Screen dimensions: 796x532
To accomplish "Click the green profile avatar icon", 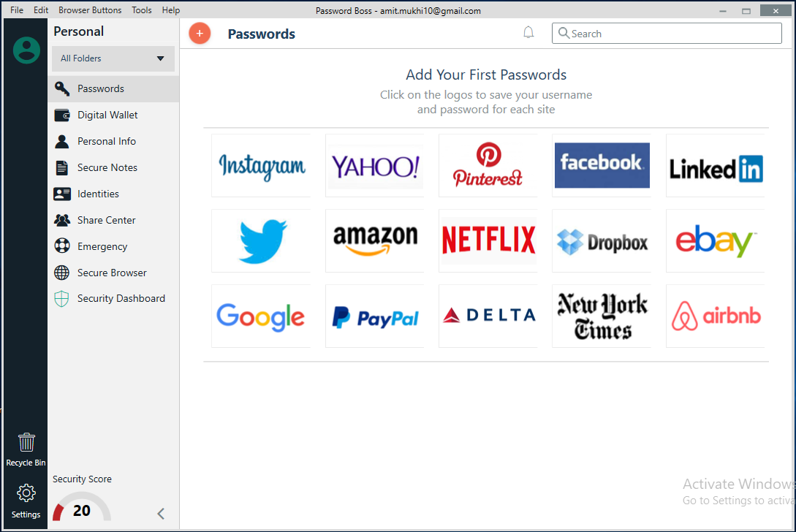I will point(26,50).
